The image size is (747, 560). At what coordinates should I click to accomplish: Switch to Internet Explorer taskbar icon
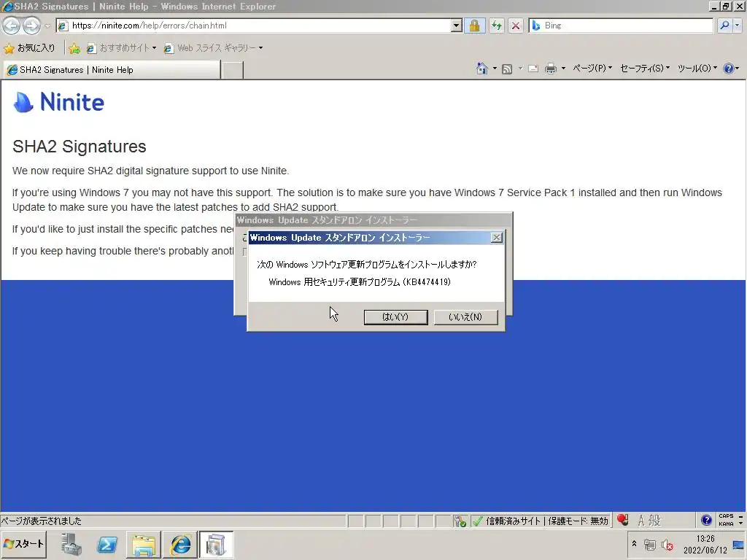(181, 544)
